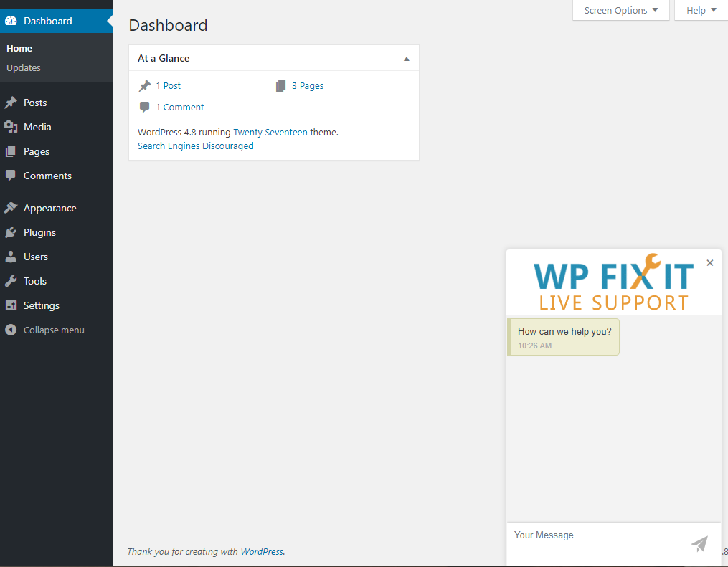Collapse the At a Glance widget
Viewport: 728px width, 567px height.
406,59
